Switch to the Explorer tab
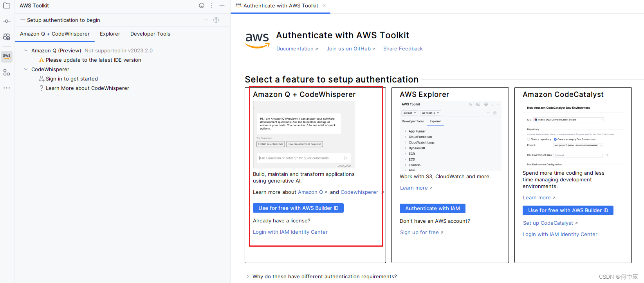The height and width of the screenshot is (283, 644). [110, 34]
